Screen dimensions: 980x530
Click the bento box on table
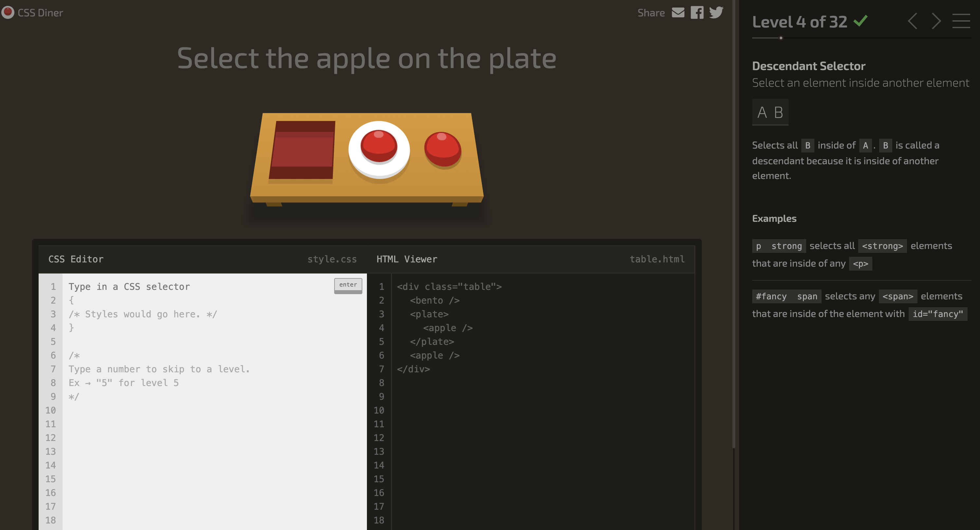(x=302, y=150)
